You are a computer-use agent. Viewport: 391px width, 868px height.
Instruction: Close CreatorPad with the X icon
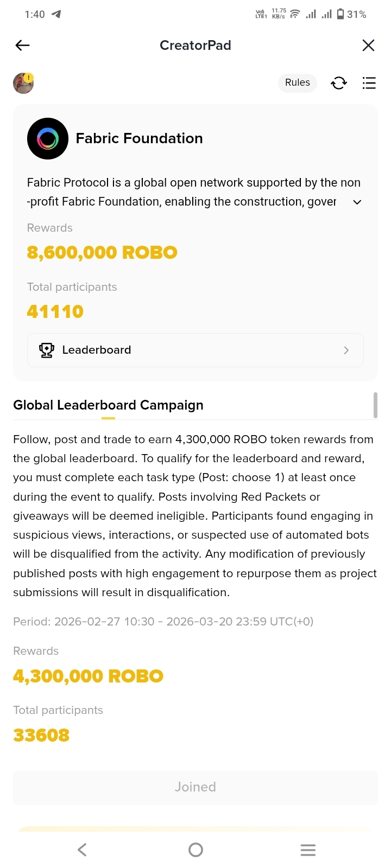[x=368, y=46]
